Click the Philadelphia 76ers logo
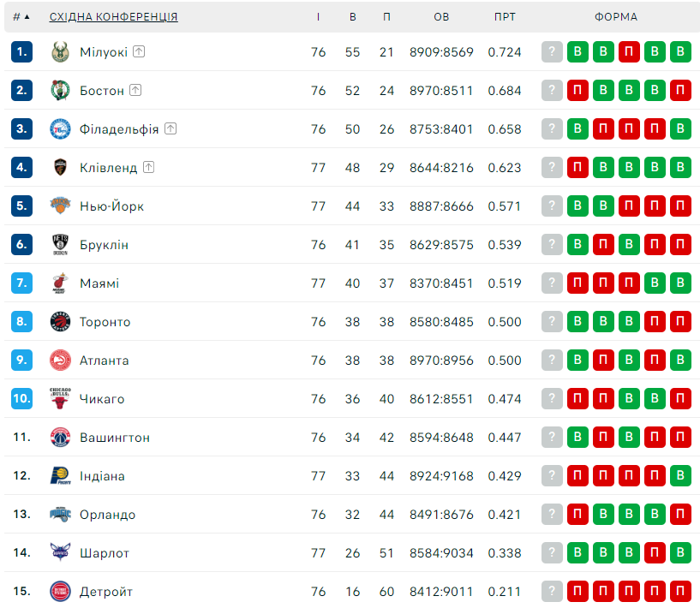The height and width of the screenshot is (608, 700). (x=60, y=129)
